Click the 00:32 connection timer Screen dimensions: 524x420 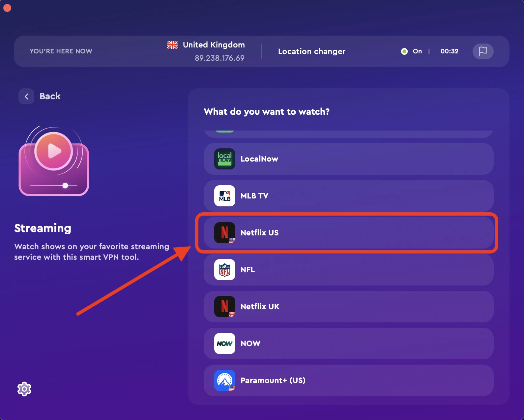(450, 51)
